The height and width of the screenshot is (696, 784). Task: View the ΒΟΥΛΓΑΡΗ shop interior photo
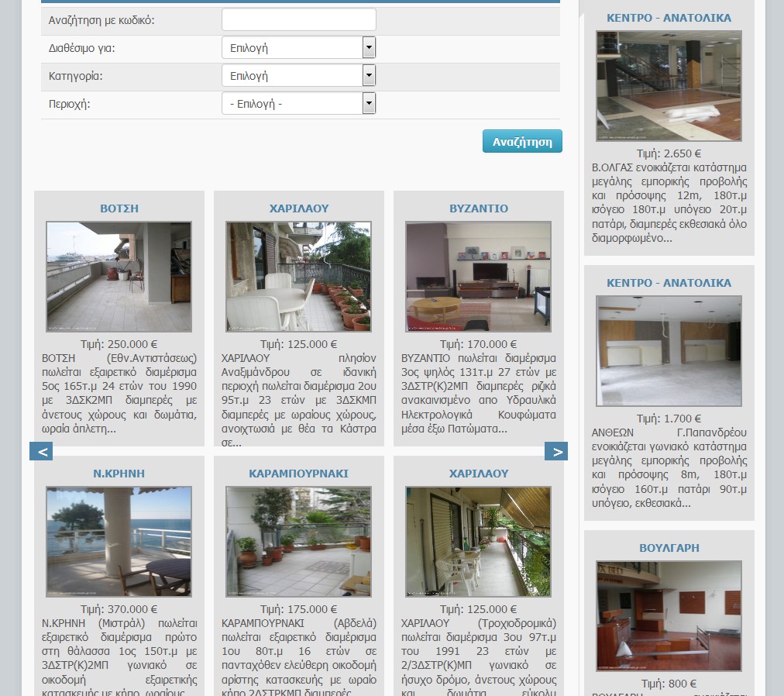pyautogui.click(x=669, y=616)
